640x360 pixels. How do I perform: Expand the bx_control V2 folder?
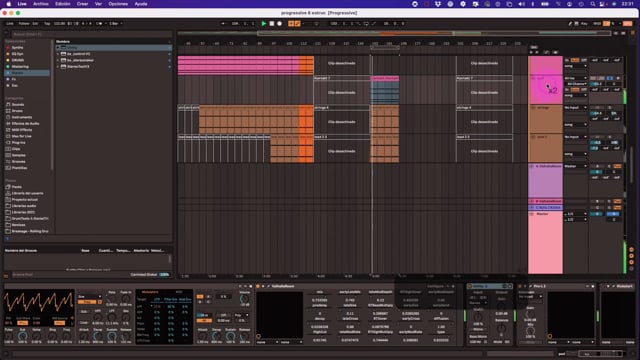point(58,54)
